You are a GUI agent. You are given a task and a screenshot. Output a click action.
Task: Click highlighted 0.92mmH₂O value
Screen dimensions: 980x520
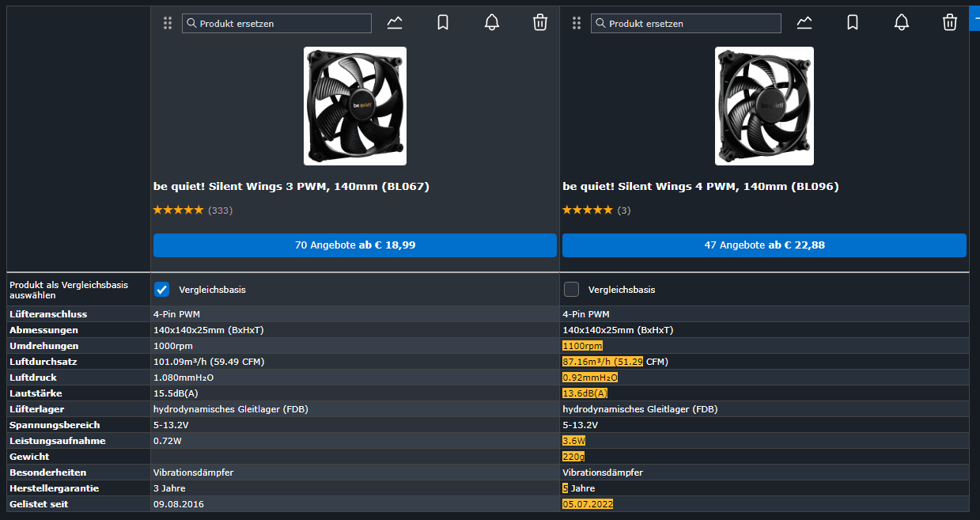[590, 378]
